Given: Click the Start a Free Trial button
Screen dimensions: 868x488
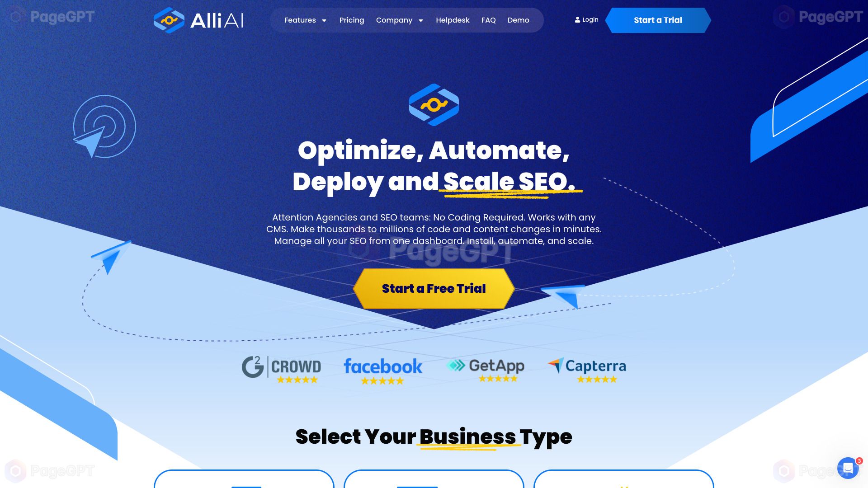Looking at the screenshot, I should [434, 288].
